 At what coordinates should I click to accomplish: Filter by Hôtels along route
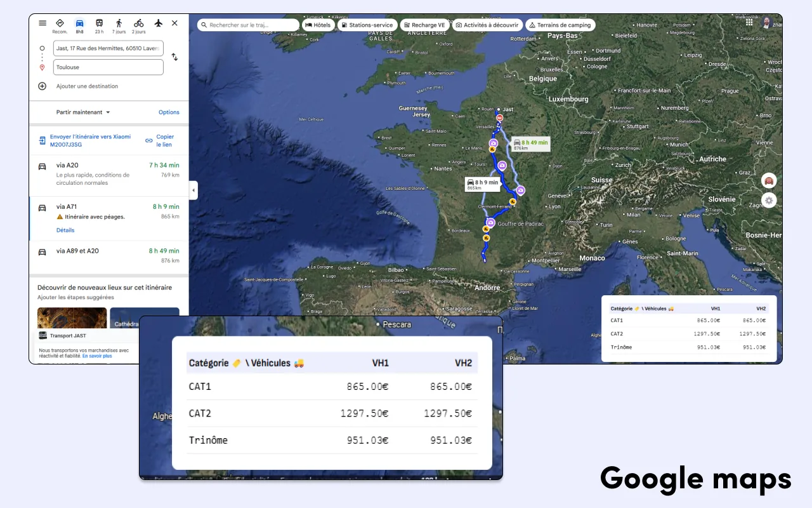(x=318, y=25)
